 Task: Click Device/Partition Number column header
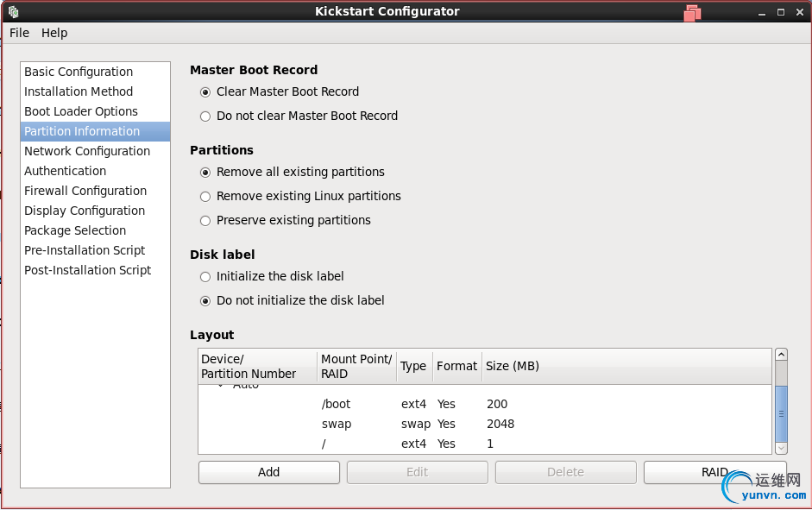(257, 366)
